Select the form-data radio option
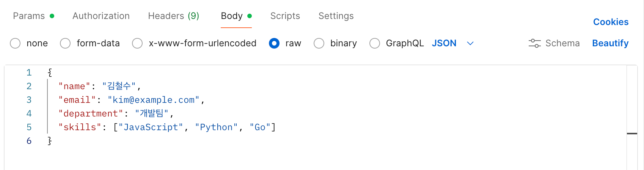 click(65, 43)
